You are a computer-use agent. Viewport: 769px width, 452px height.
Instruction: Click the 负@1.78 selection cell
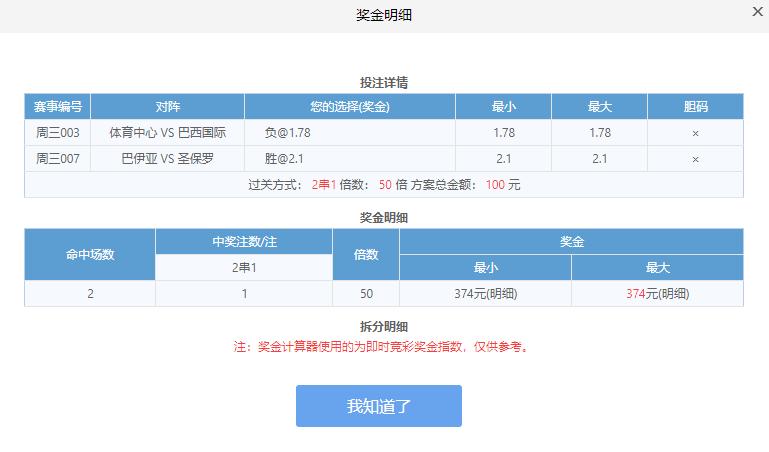click(x=350, y=132)
